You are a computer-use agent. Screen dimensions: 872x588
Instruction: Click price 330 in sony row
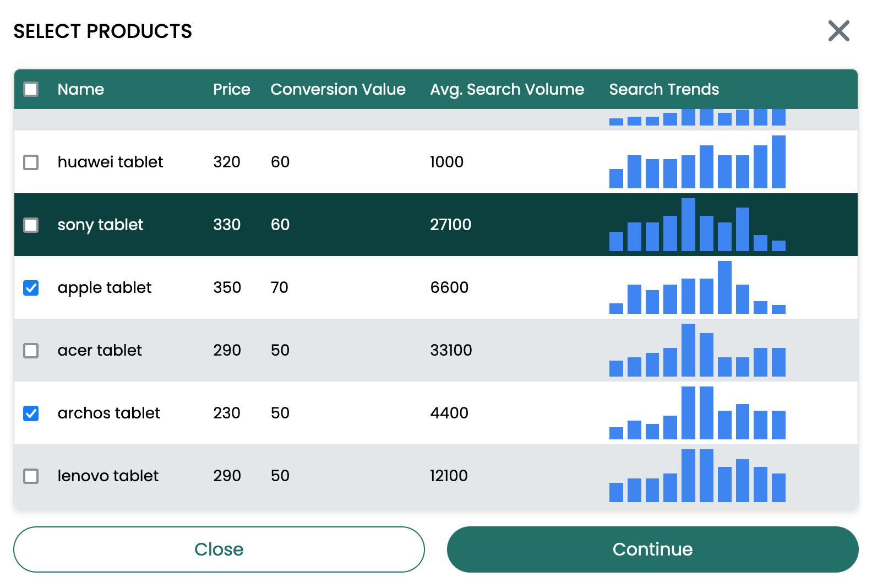227,225
